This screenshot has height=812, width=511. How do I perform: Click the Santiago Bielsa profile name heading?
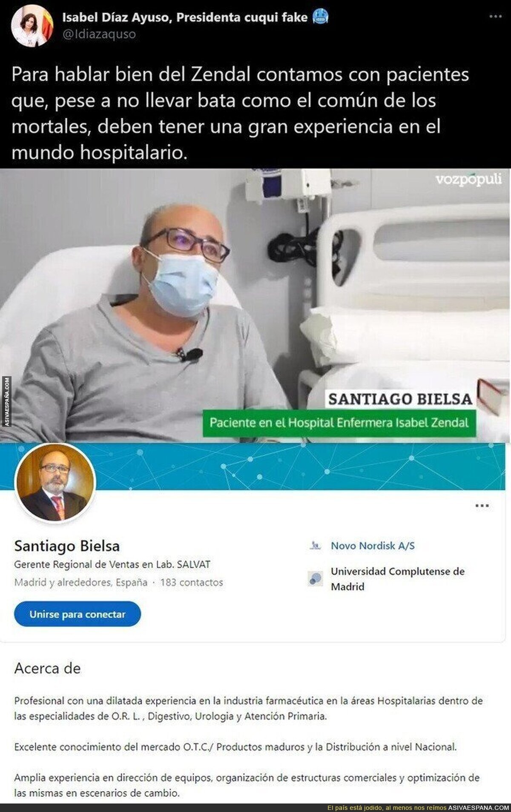[x=67, y=546]
